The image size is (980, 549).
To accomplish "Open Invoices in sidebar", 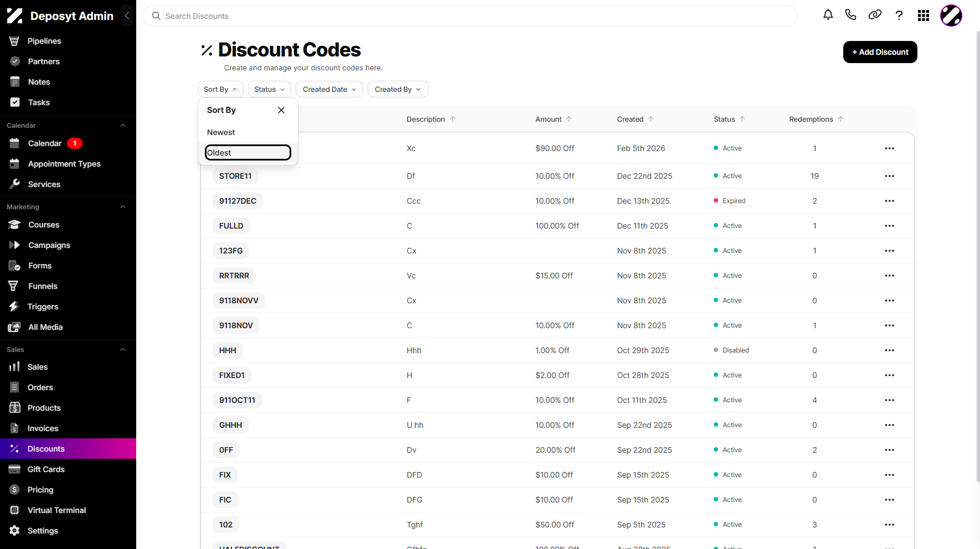I will pyautogui.click(x=68, y=428).
